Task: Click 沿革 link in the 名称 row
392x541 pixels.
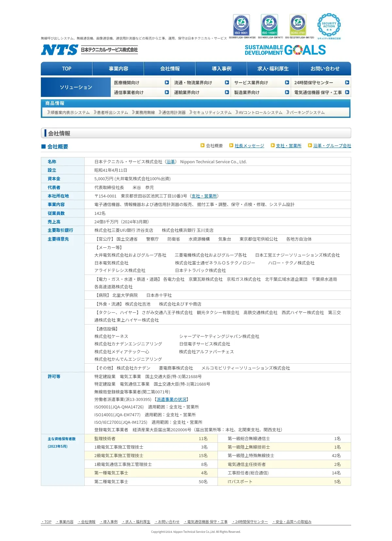Action: coord(171,162)
